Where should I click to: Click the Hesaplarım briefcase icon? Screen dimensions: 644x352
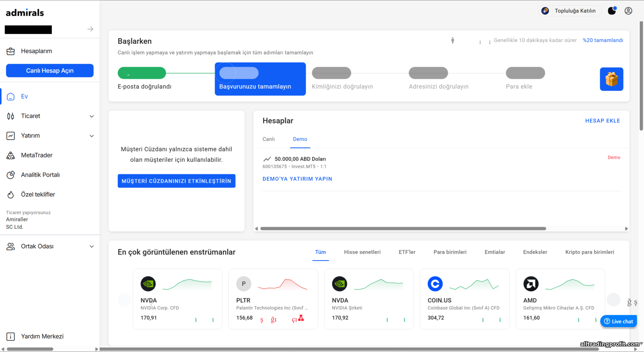coord(11,51)
